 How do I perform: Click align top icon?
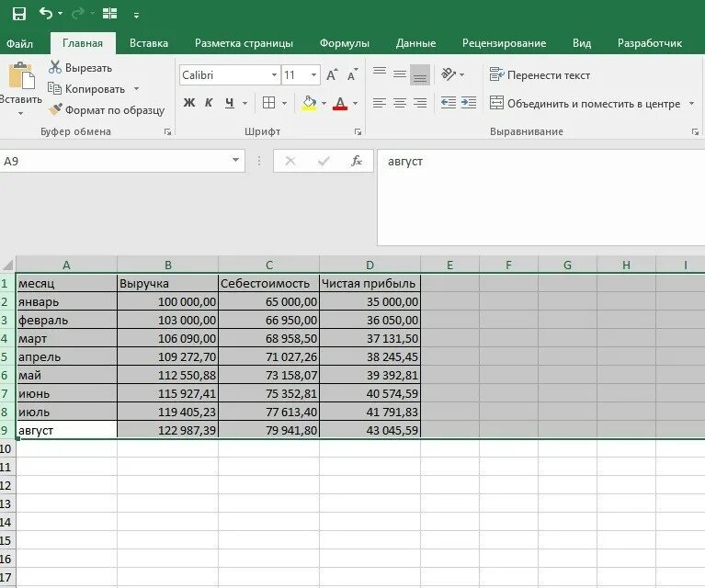pos(380,72)
